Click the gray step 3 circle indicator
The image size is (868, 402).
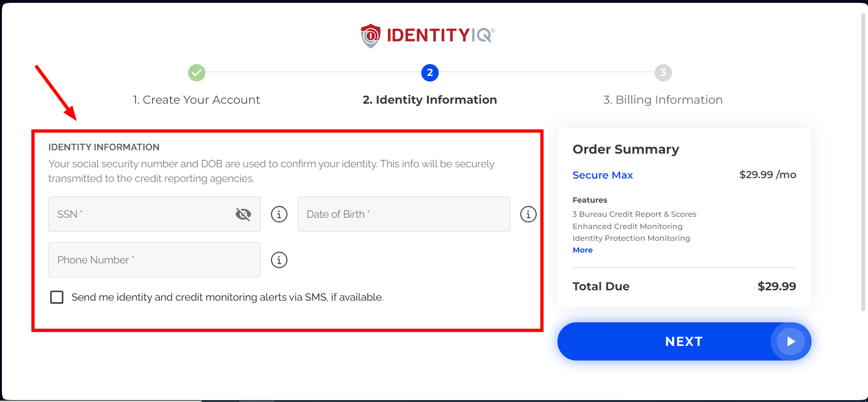click(x=663, y=73)
